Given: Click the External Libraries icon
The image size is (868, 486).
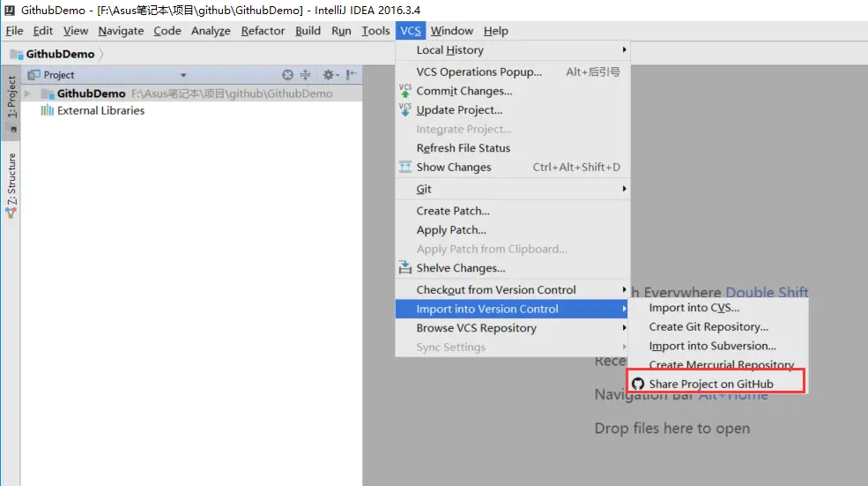Looking at the screenshot, I should [x=47, y=110].
